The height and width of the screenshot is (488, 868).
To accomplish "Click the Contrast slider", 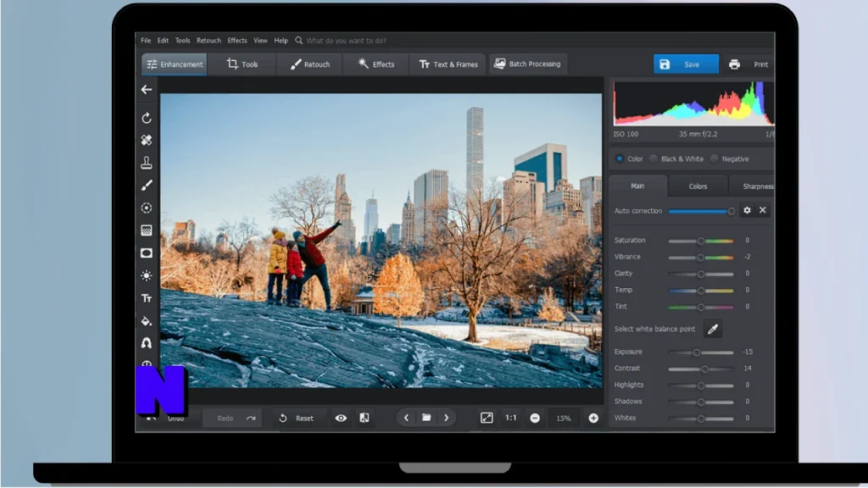I will [x=701, y=369].
